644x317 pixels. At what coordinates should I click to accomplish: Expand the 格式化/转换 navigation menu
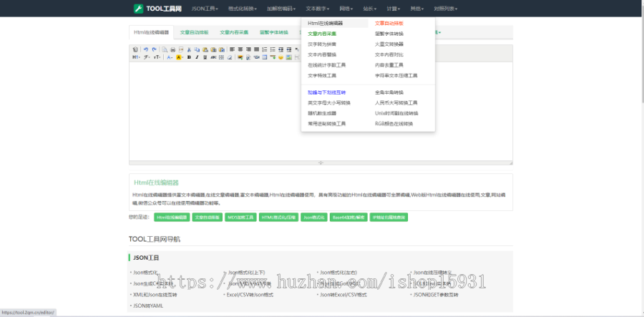(243, 9)
